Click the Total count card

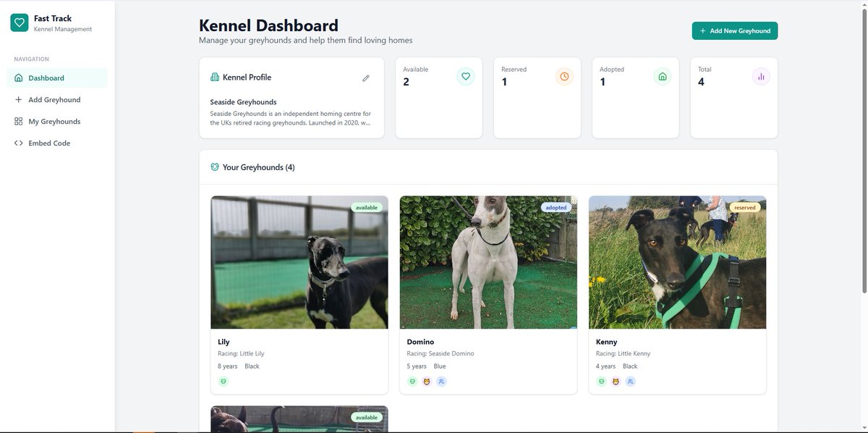coord(734,98)
